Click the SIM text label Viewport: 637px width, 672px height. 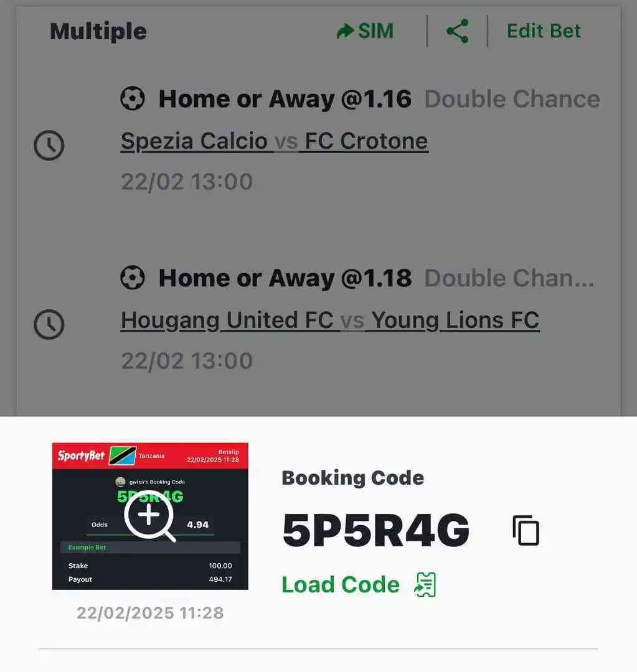pyautogui.click(x=375, y=31)
